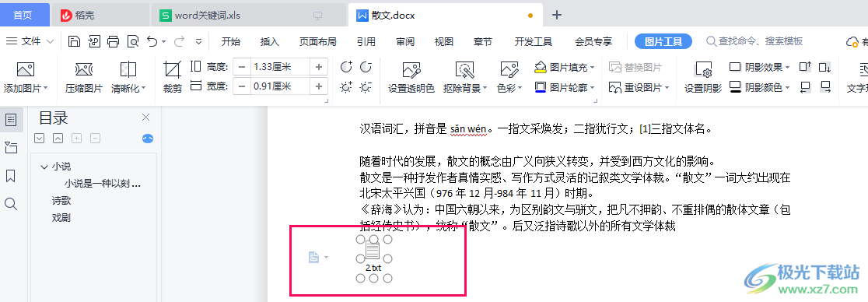868x302 pixels.
Task: Open the 重设图片 dropdown
Action: pyautogui.click(x=667, y=87)
